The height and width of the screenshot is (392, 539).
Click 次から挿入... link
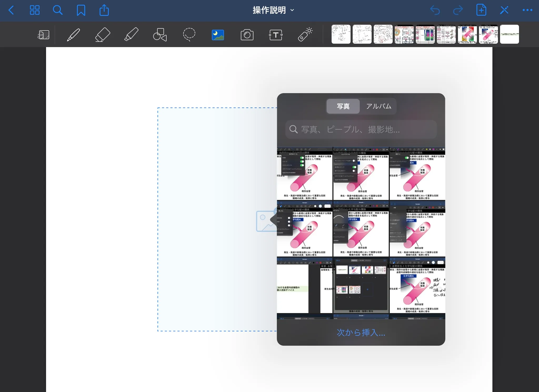[361, 333]
